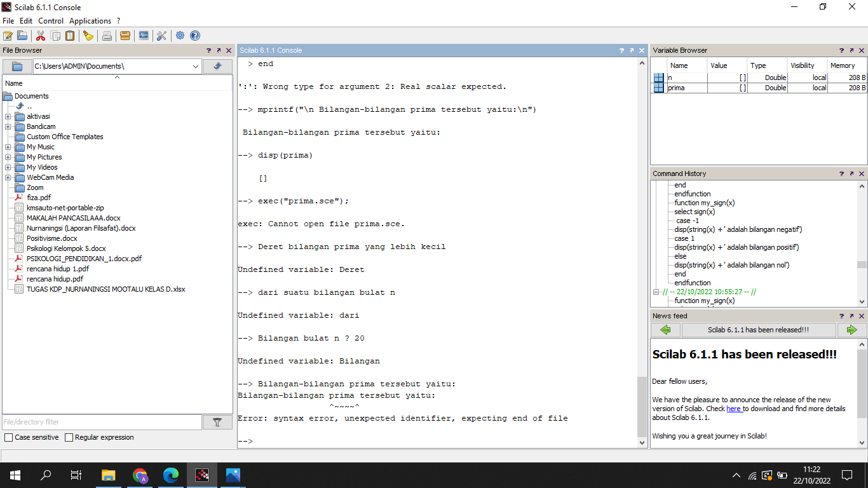Open help for Variable Browser panel
This screenshot has height=488, width=868.
pos(841,50)
